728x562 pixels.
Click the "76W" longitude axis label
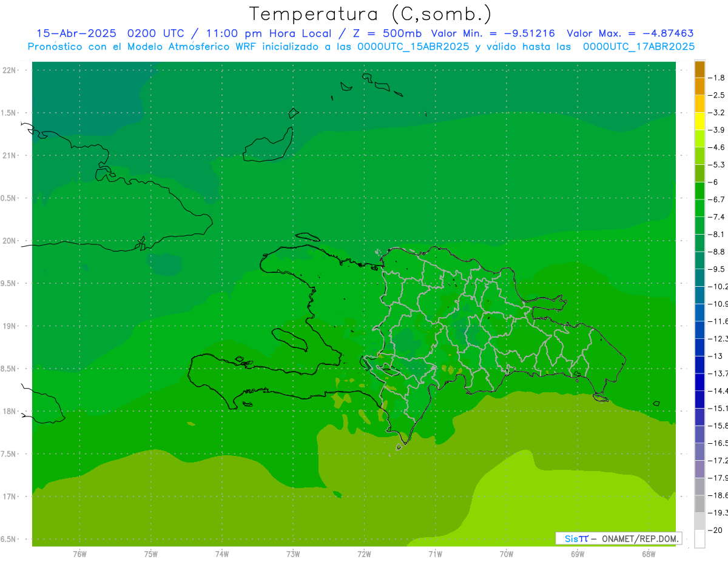79,554
